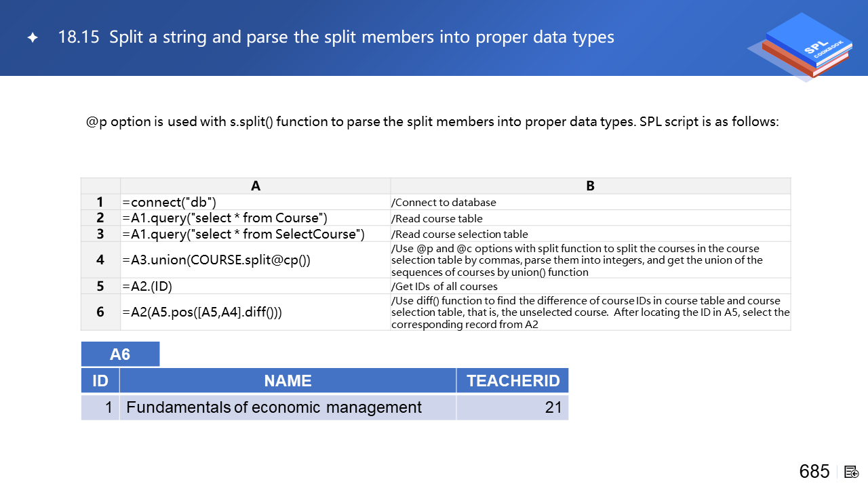Click page number 685
This screenshot has height=488, width=868.
tap(814, 472)
